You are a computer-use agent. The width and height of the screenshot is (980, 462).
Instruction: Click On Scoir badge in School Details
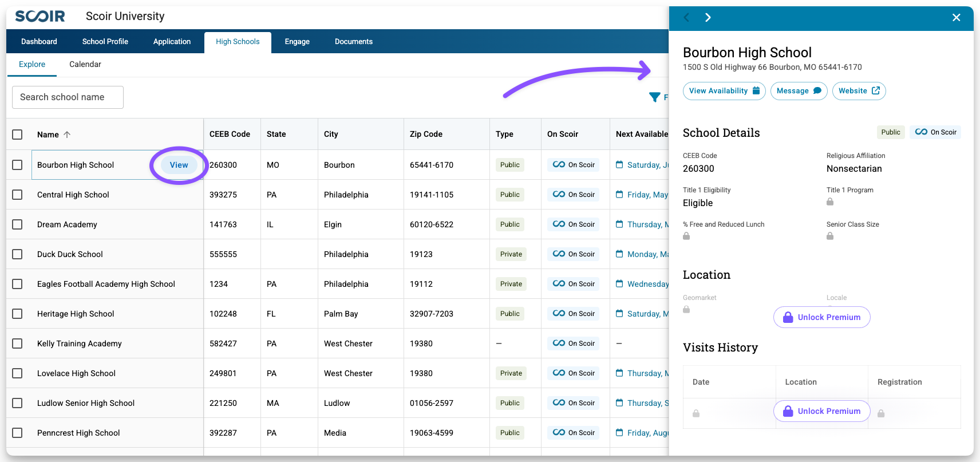click(x=935, y=132)
